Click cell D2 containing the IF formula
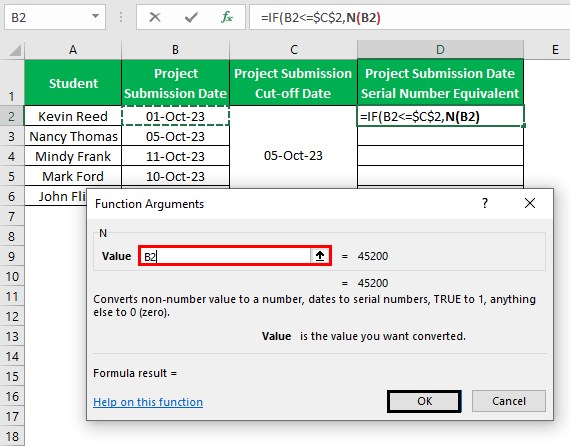Viewport: 570px width, 446px height. click(440, 116)
